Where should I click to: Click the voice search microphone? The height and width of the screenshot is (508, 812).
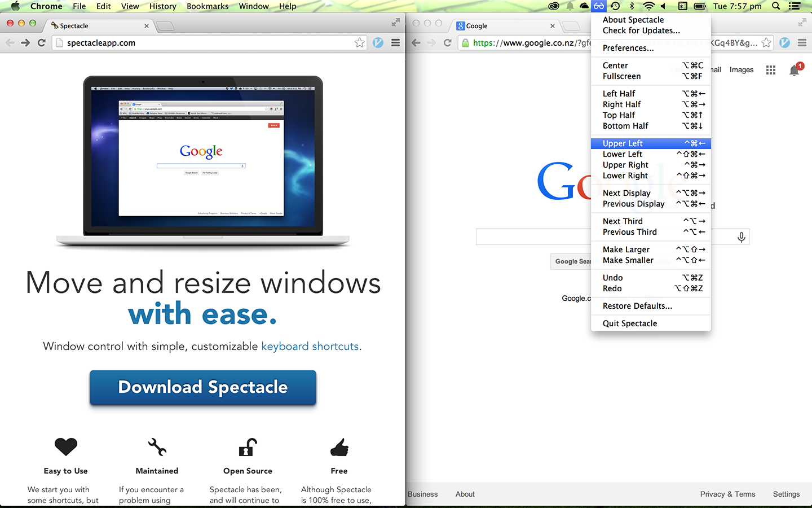tap(742, 237)
